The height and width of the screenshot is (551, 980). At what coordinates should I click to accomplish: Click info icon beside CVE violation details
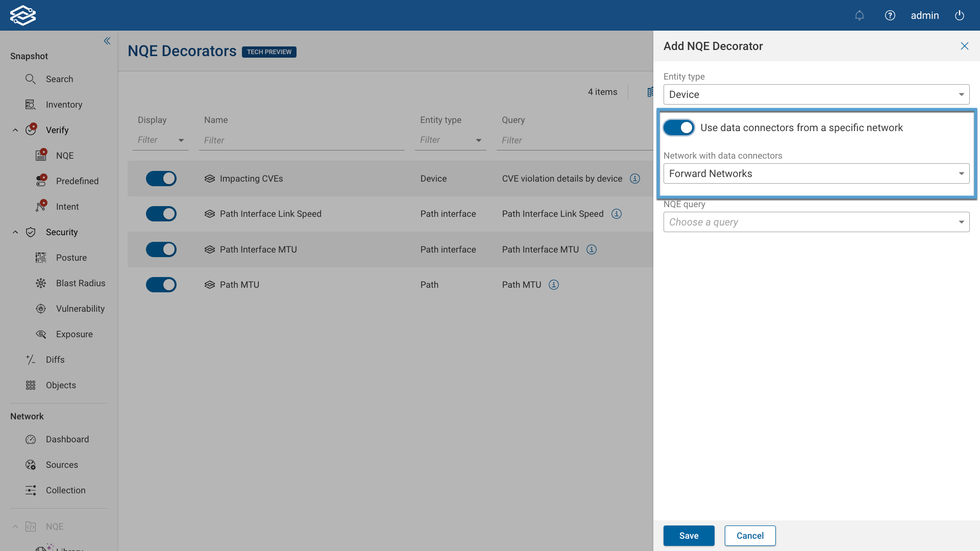pos(635,179)
